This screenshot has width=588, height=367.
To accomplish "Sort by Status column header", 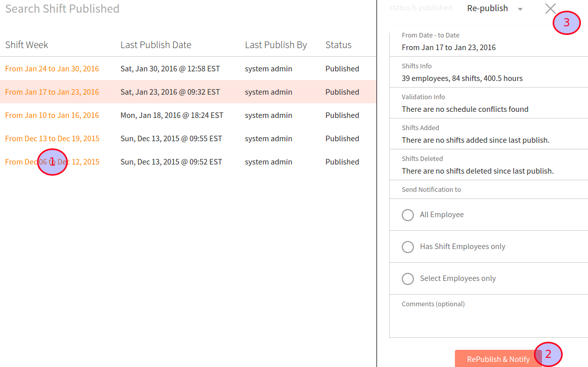I will (x=338, y=45).
